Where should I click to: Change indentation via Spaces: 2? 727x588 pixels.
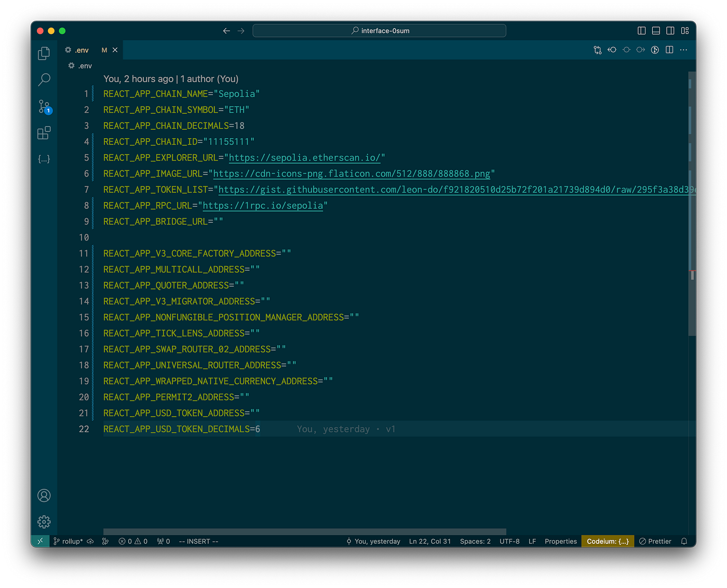tap(475, 541)
